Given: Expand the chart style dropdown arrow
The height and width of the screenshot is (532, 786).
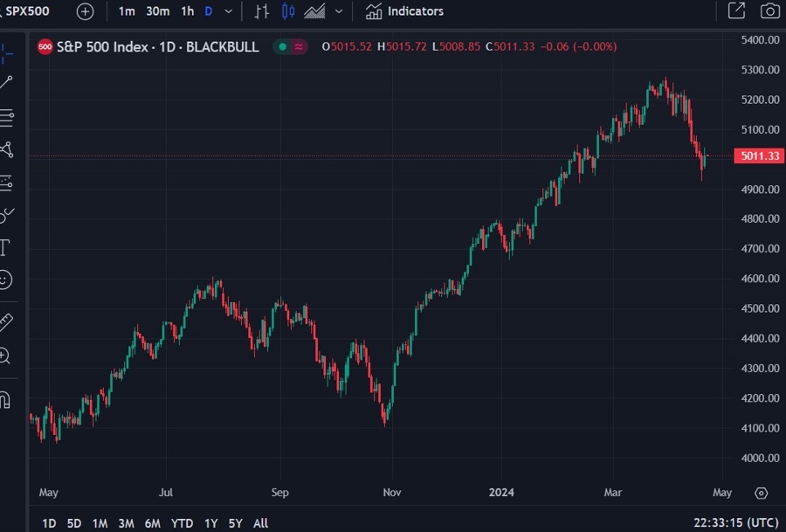Looking at the screenshot, I should pos(339,11).
